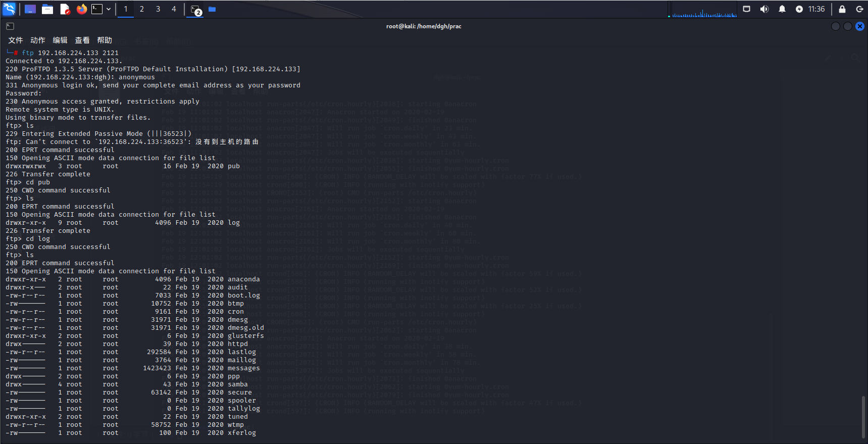Switch to workspace 2

[142, 9]
